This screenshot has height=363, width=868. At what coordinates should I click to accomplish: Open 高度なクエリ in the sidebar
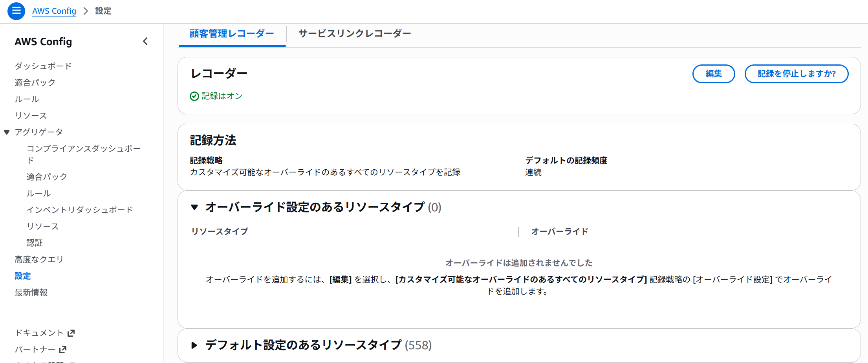coord(39,259)
